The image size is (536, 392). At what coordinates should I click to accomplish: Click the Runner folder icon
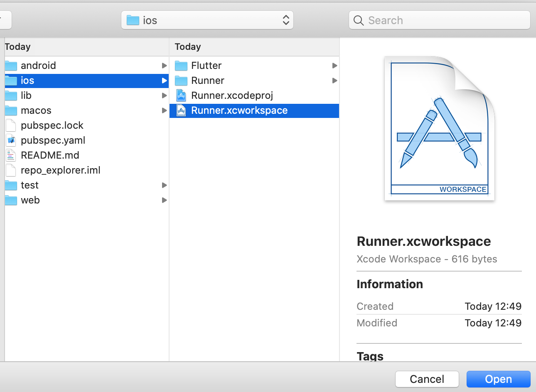[181, 81]
